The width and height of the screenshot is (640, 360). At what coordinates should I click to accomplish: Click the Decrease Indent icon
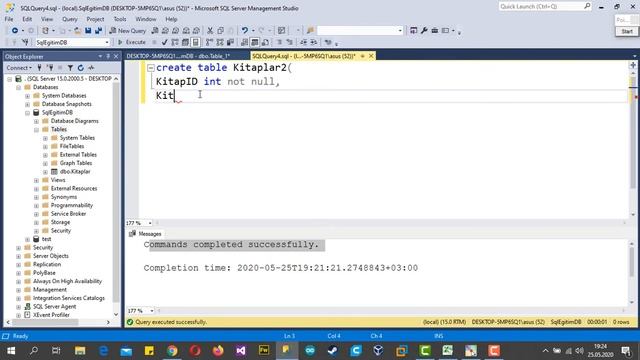click(303, 42)
